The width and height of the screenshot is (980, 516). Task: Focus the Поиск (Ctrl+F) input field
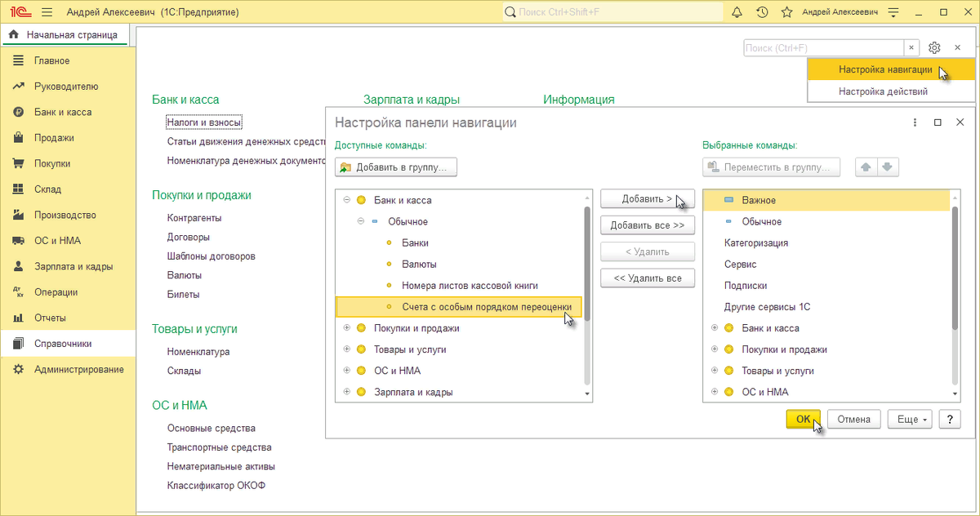823,48
